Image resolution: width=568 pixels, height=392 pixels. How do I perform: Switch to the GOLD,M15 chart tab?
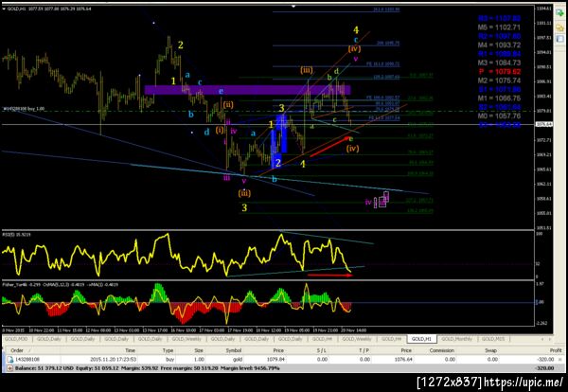pyautogui.click(x=494, y=339)
